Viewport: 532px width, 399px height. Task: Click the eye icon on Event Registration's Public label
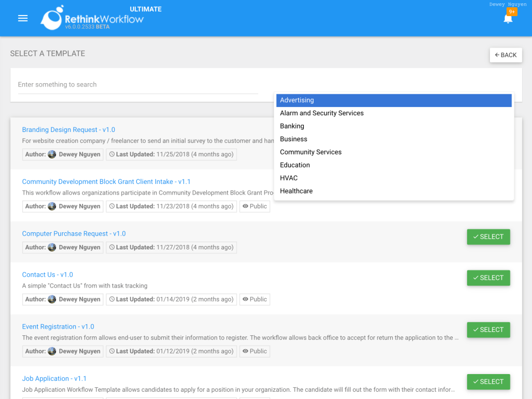pos(244,351)
